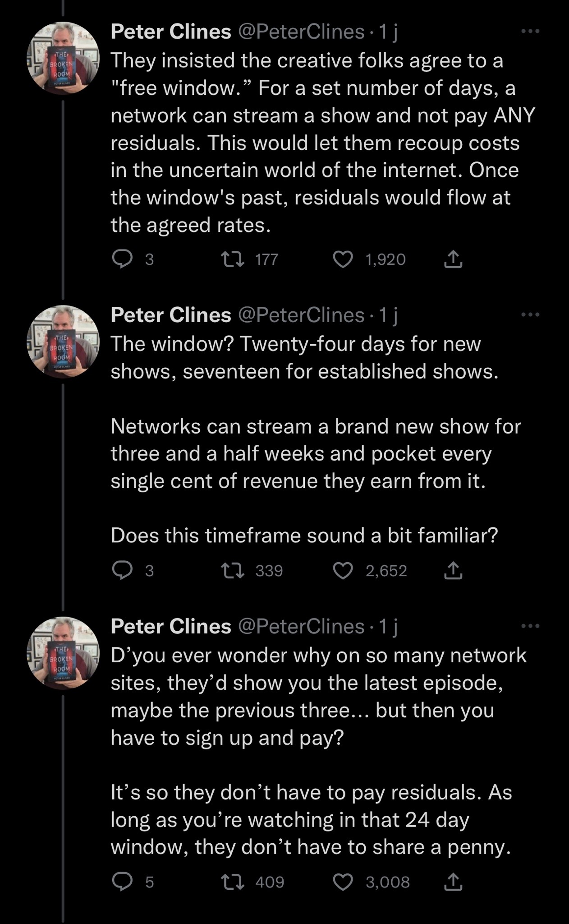Like the tweet with 1,920 likes
Screen dimensions: 569x924
343,259
